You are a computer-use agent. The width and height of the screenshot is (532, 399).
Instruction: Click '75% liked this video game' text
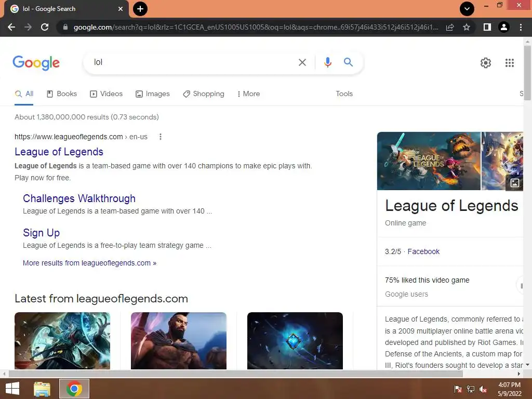point(427,280)
